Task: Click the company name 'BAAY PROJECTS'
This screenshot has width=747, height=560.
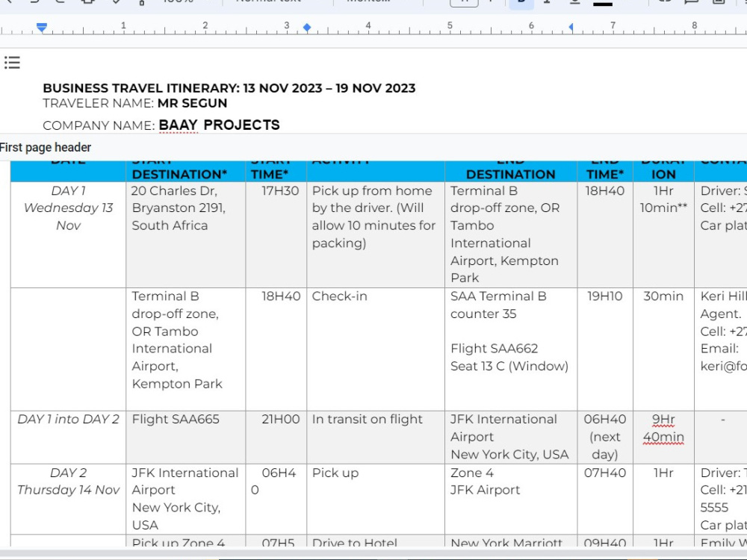Action: tap(219, 125)
